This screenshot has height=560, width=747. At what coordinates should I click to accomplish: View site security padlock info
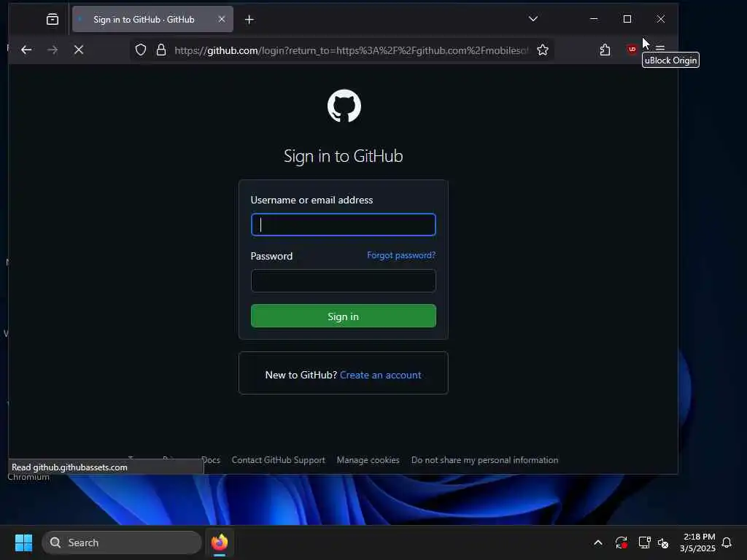[x=161, y=50]
